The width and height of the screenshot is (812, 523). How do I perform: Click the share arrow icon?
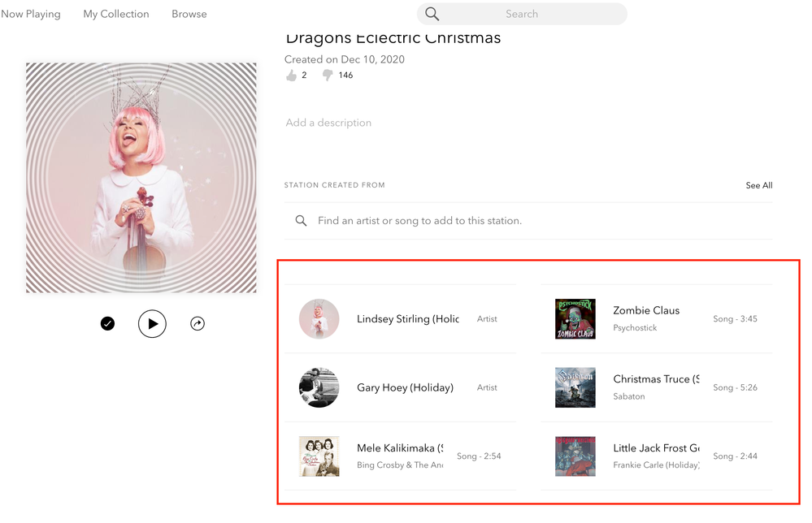click(x=198, y=324)
